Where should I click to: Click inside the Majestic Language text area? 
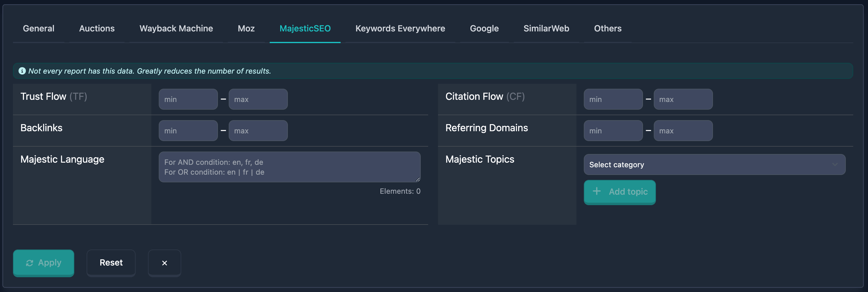pyautogui.click(x=289, y=167)
